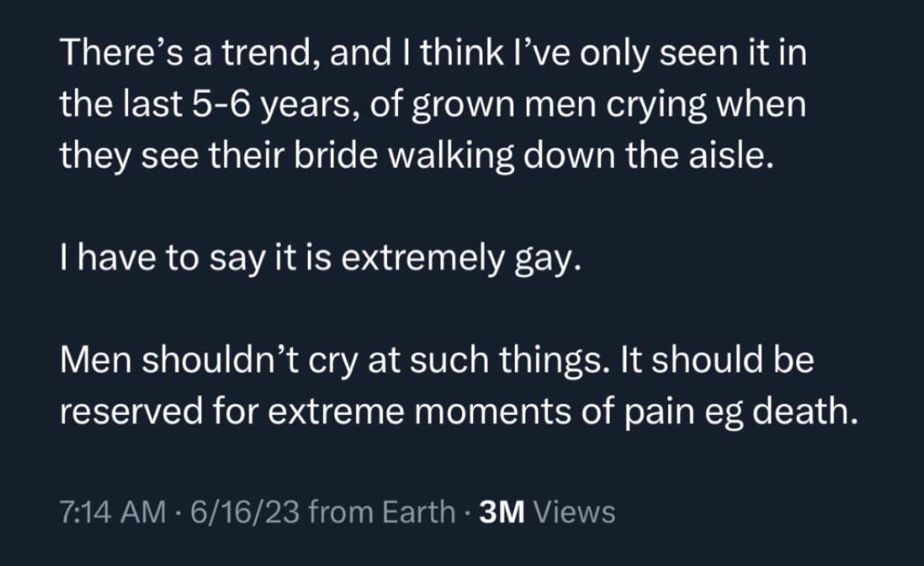Open the 3M Views count
The width and height of the screenshot is (924, 566).
548,512
